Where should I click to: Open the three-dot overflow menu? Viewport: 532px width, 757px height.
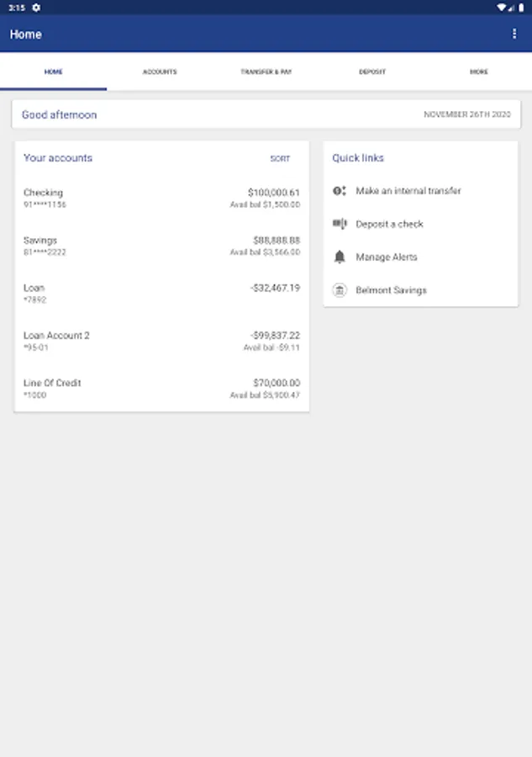click(x=514, y=34)
